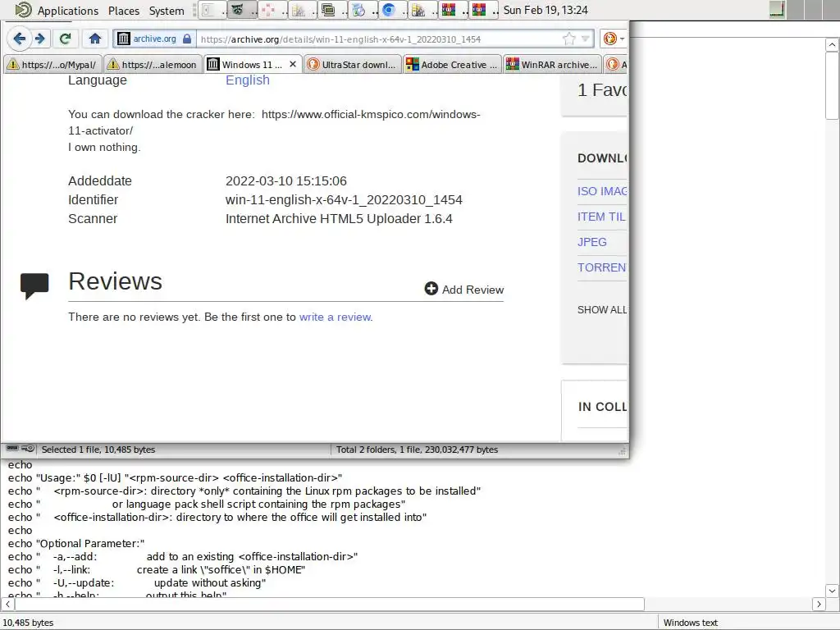Click the echo '-a,--add:' line
This screenshot has width=840, height=630.
tap(183, 557)
